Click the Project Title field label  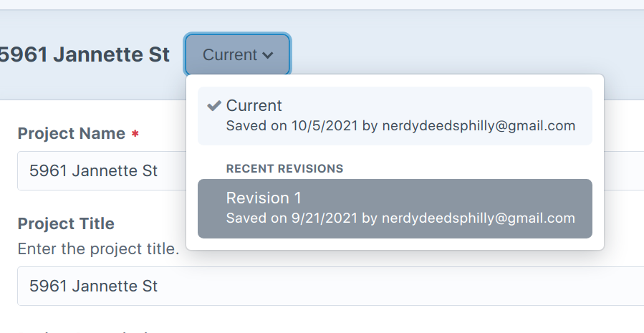[66, 223]
